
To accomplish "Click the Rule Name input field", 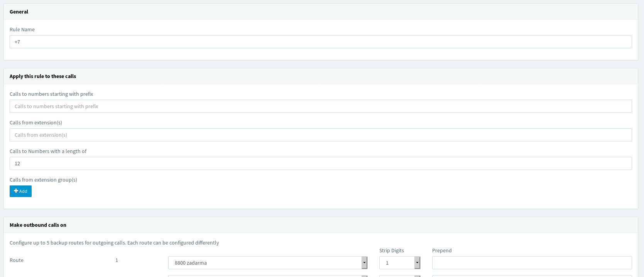I will (321, 42).
